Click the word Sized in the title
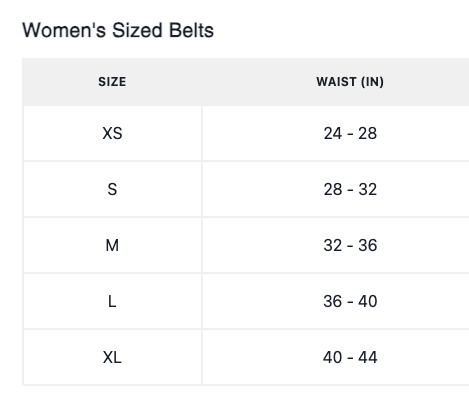This screenshot has height=403, width=469. point(137,30)
